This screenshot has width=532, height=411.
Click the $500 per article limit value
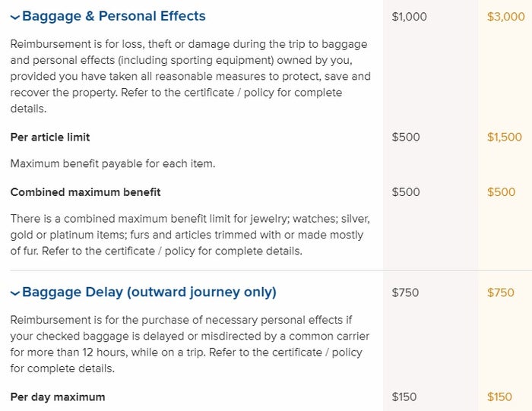pyautogui.click(x=406, y=137)
